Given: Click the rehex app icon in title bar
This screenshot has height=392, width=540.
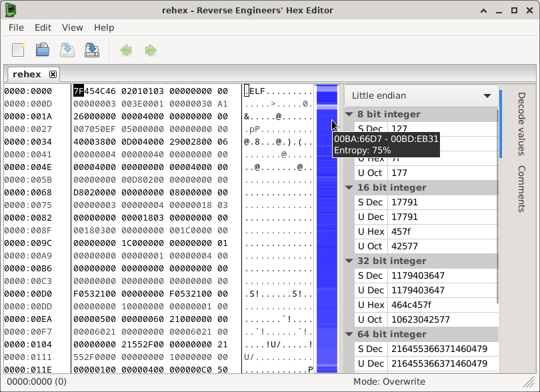Looking at the screenshot, I should 11,10.
